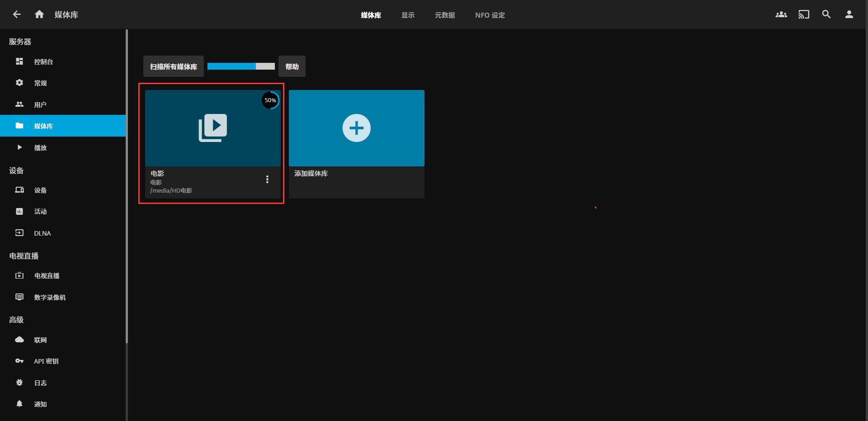Click the back arrow icon
Screen dimensions: 868x421
pos(17,14)
